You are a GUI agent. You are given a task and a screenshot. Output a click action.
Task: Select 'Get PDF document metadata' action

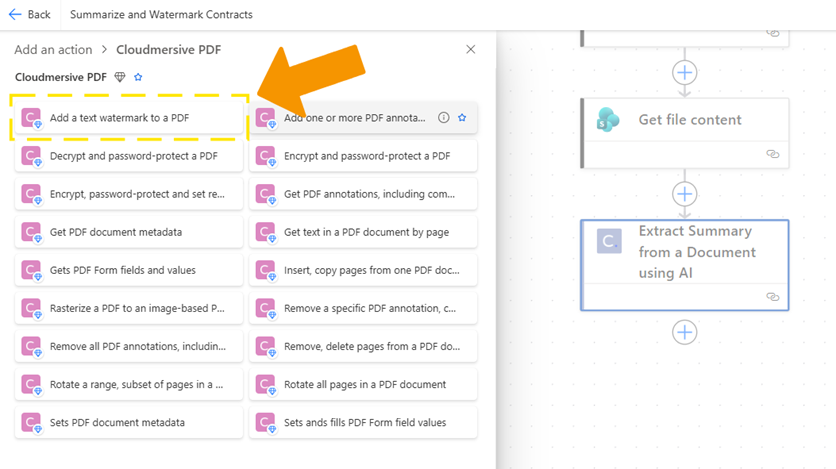pyautogui.click(x=129, y=232)
